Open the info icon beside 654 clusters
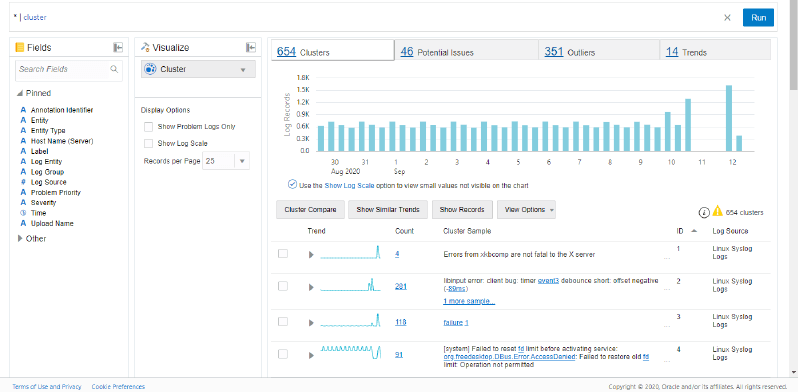 coord(704,212)
